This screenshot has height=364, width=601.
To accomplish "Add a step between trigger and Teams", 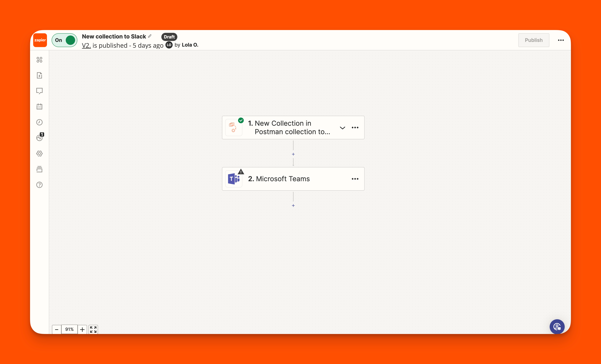I will [x=293, y=154].
